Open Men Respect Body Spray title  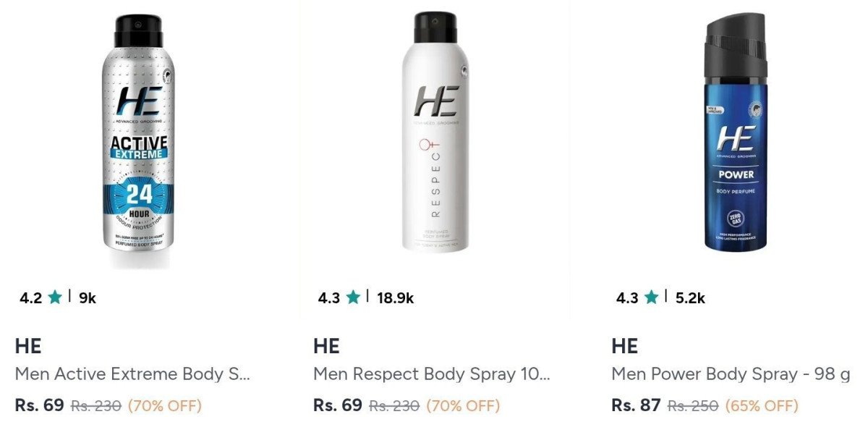[432, 374]
